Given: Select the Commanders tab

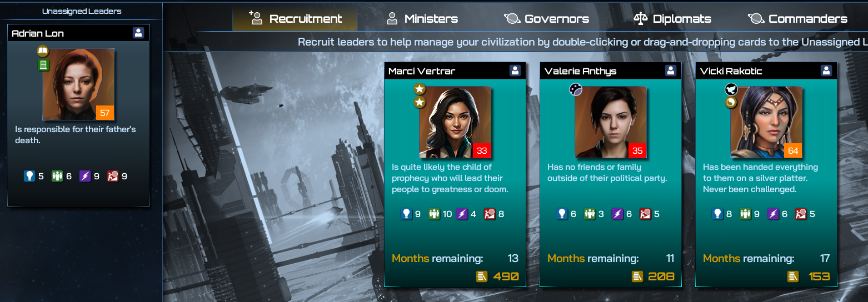Looking at the screenshot, I should click(x=798, y=19).
